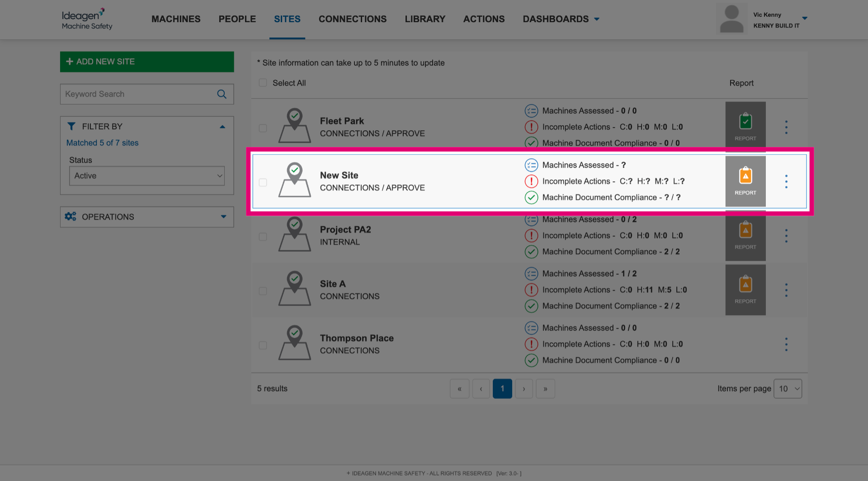
Task: Click Document Compliance check icon for Thompson Place
Action: tap(531, 360)
